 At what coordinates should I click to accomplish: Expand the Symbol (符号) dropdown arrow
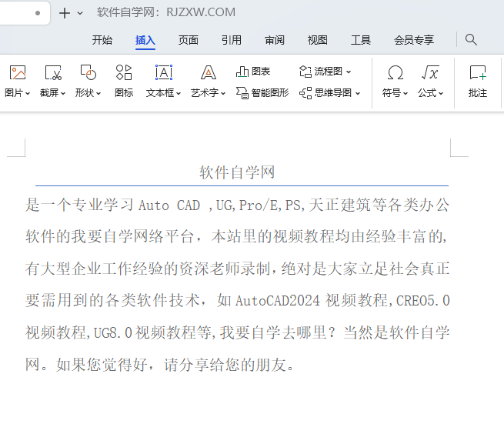click(406, 94)
